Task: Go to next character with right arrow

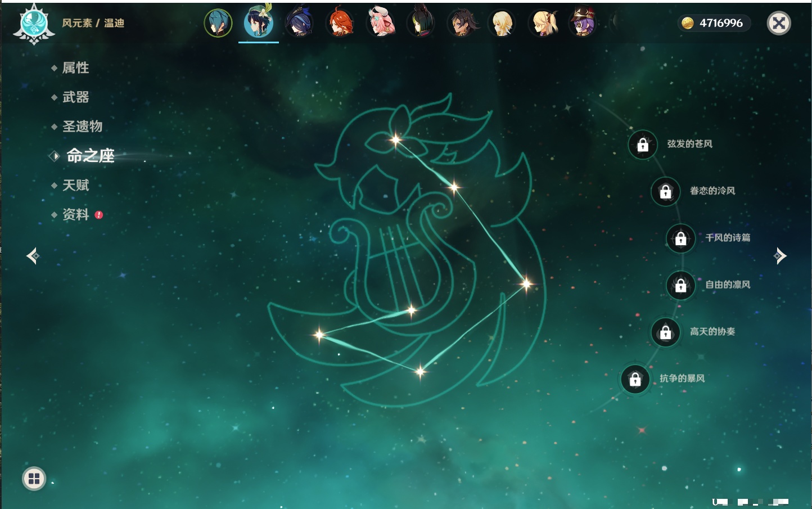Action: 780,256
